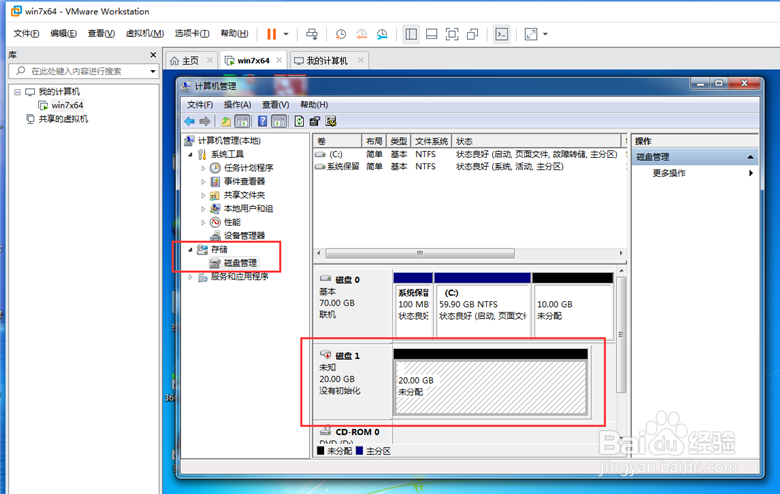The height and width of the screenshot is (494, 780).
Task: Enter VMware full screen mode
Action: click(x=452, y=34)
